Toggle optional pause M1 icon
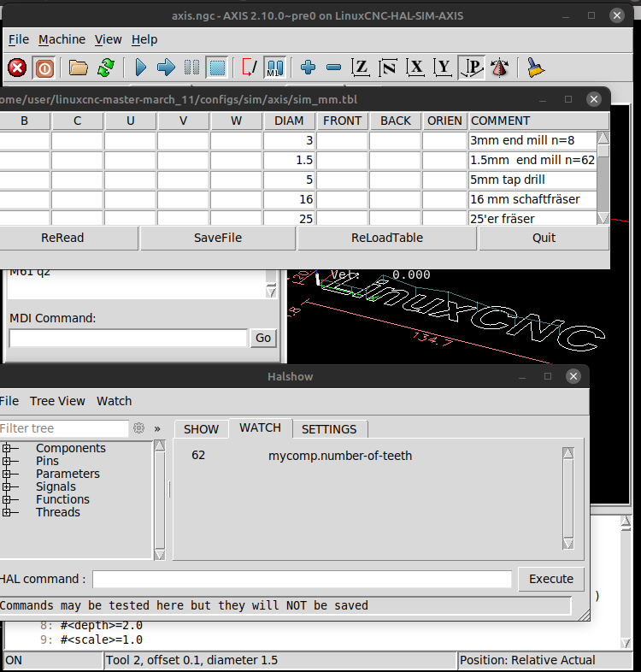This screenshot has width=641, height=672. click(x=274, y=68)
